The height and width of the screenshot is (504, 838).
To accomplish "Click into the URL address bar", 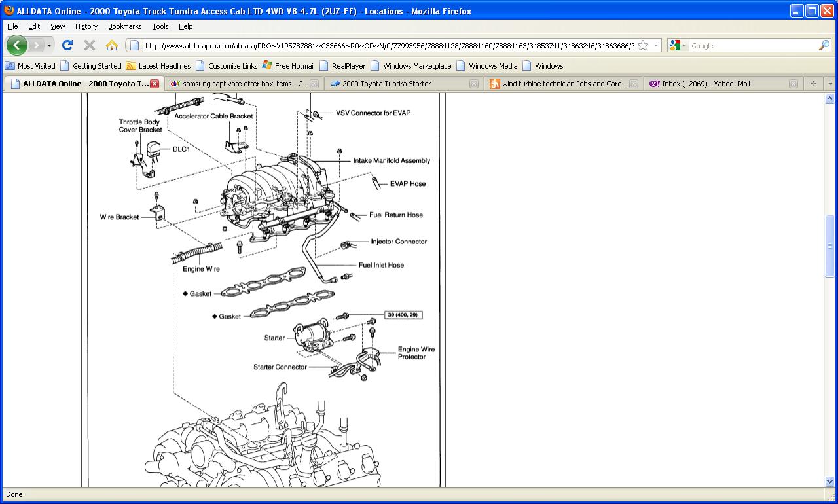I will pyautogui.click(x=386, y=46).
